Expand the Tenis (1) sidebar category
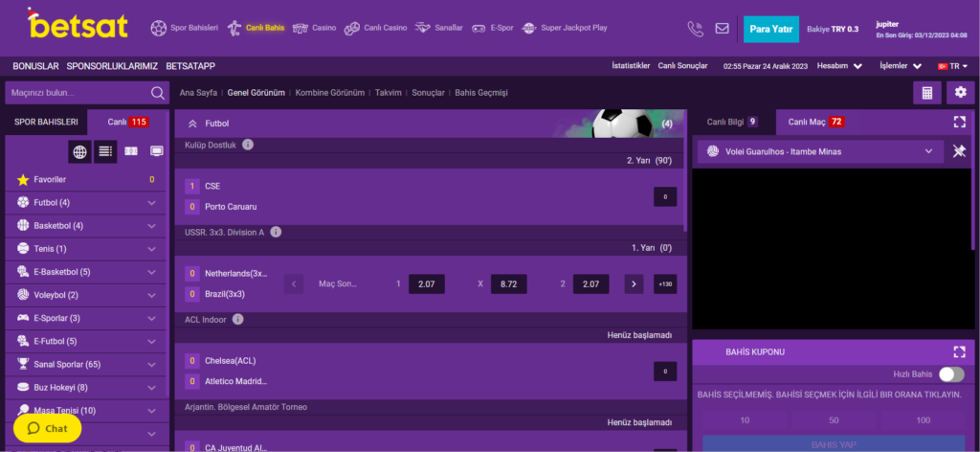The height and width of the screenshot is (452, 980). [85, 249]
